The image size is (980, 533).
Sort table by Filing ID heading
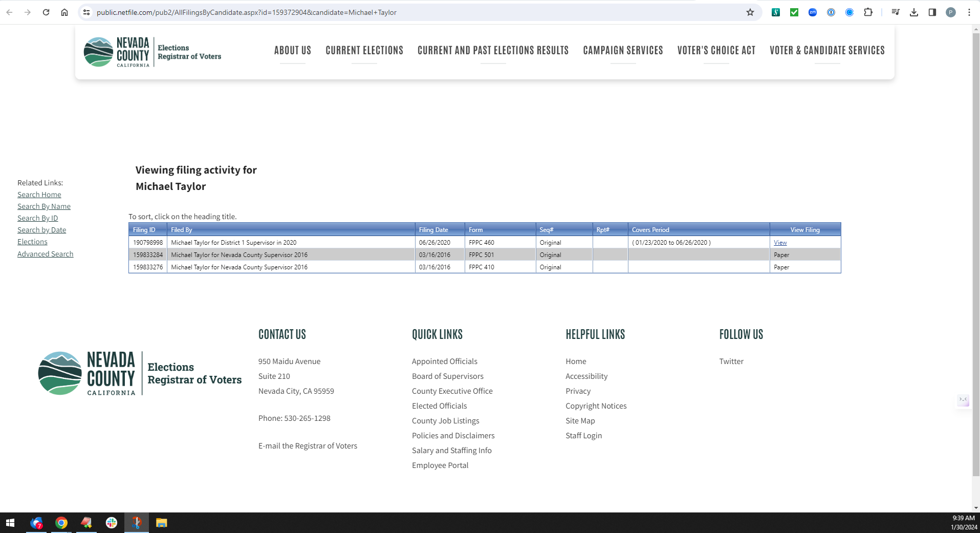pyautogui.click(x=144, y=230)
